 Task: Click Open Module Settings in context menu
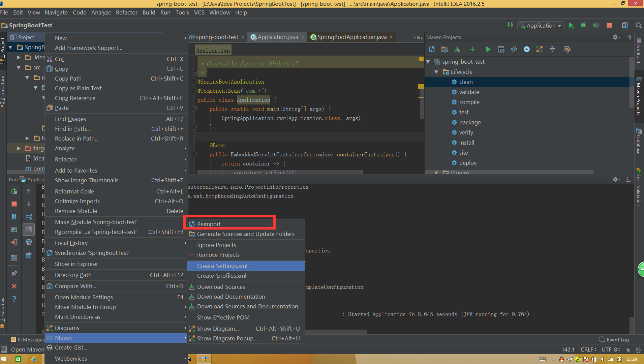(x=116, y=297)
